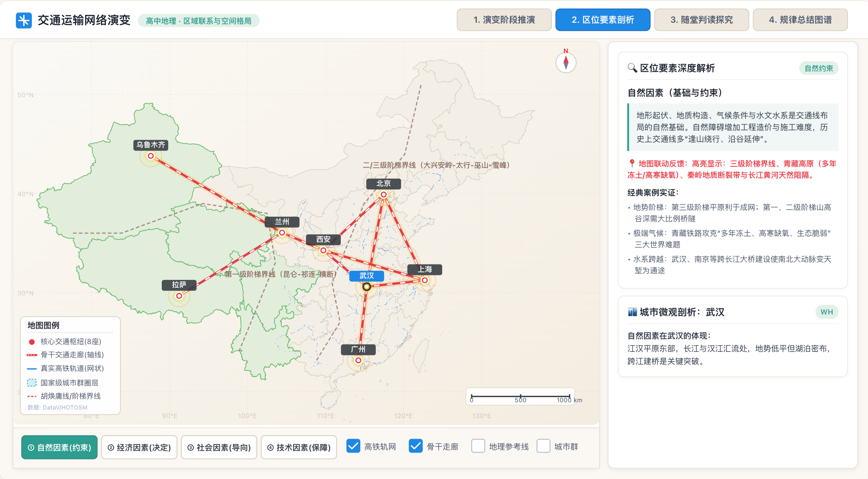868x479 pixels.
Task: Click the 数据: DataV/HOTOSM credit
Action: coord(57,408)
